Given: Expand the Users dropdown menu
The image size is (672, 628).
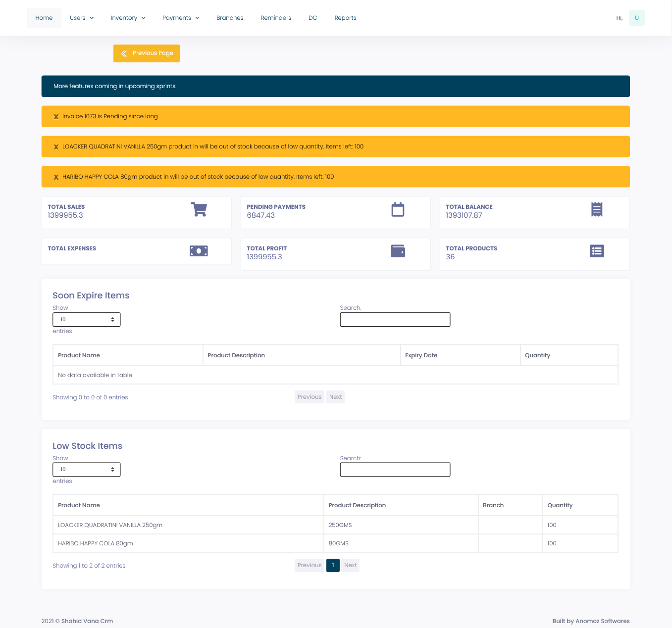Looking at the screenshot, I should click(x=81, y=17).
